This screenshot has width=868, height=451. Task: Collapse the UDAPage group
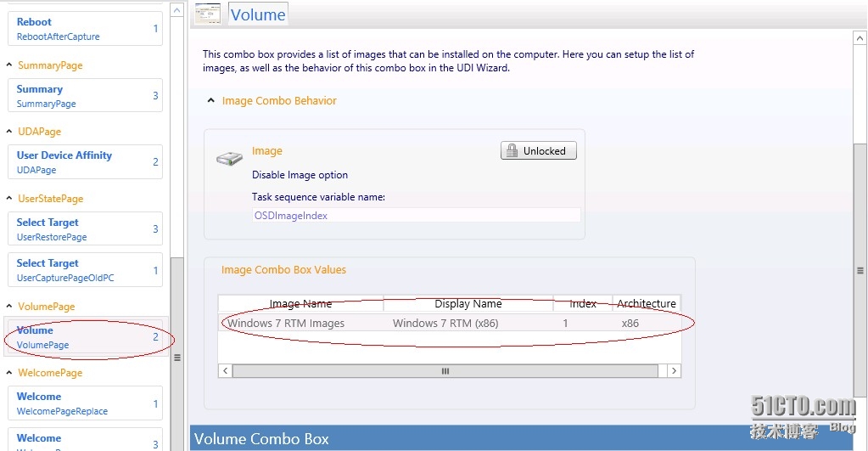[x=9, y=132]
